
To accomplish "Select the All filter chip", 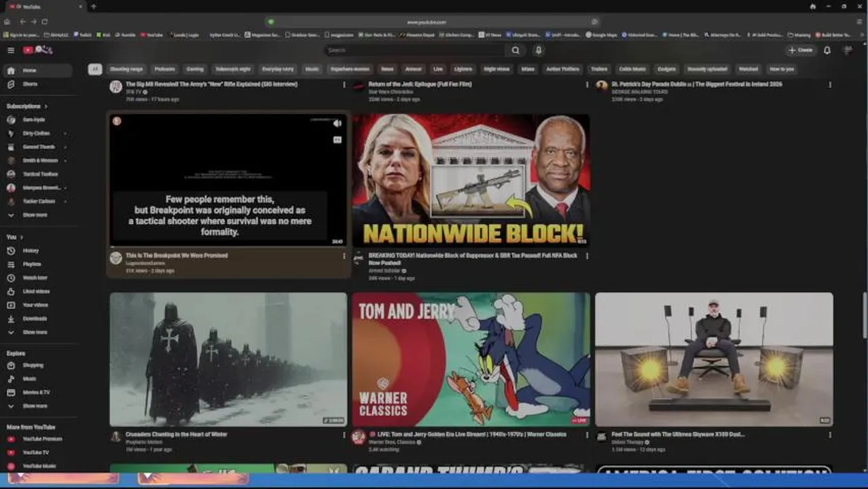I will pyautogui.click(x=95, y=69).
